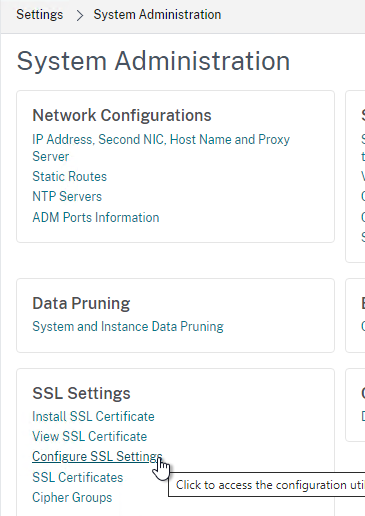Open Static Routes configuration
Screen dimensions: 365x516
[x=69, y=176]
